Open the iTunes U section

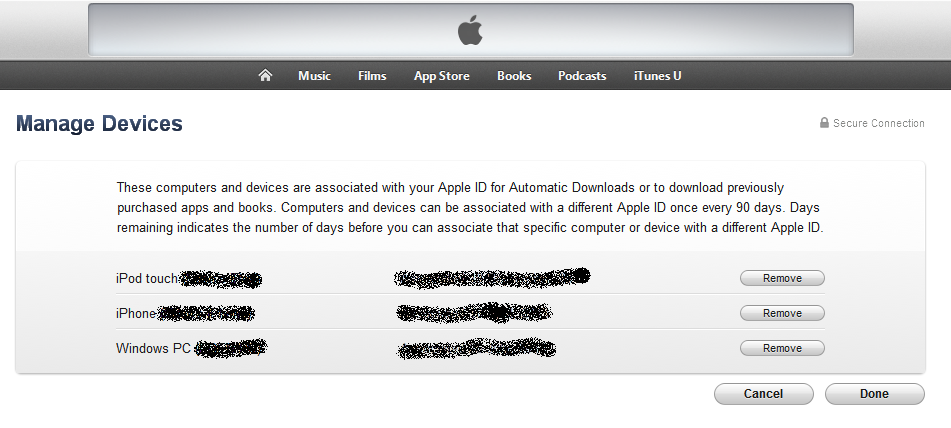tap(657, 76)
